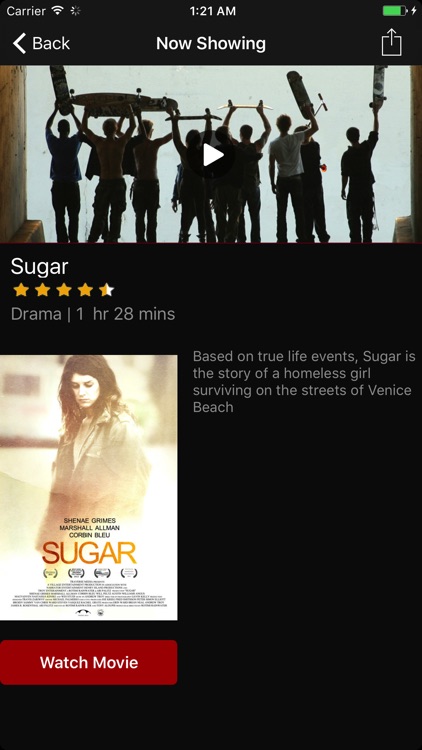
Task: Tap the fourth rating star
Action: (x=85, y=289)
